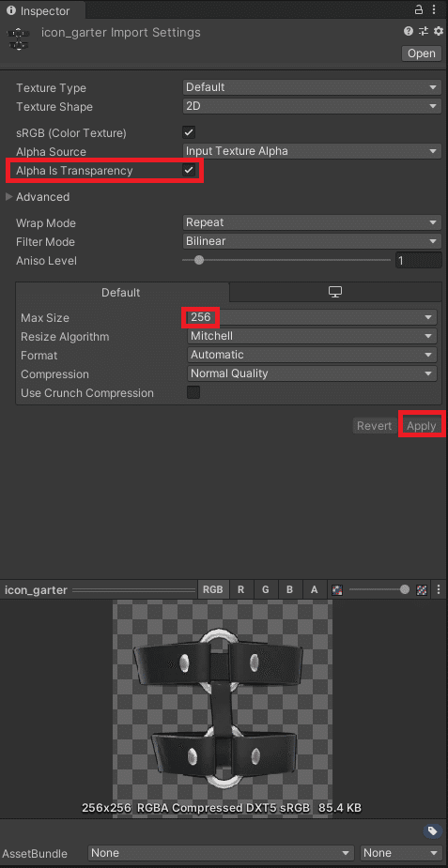Click the low mip level icon
The width and height of the screenshot is (448, 868).
336,590
